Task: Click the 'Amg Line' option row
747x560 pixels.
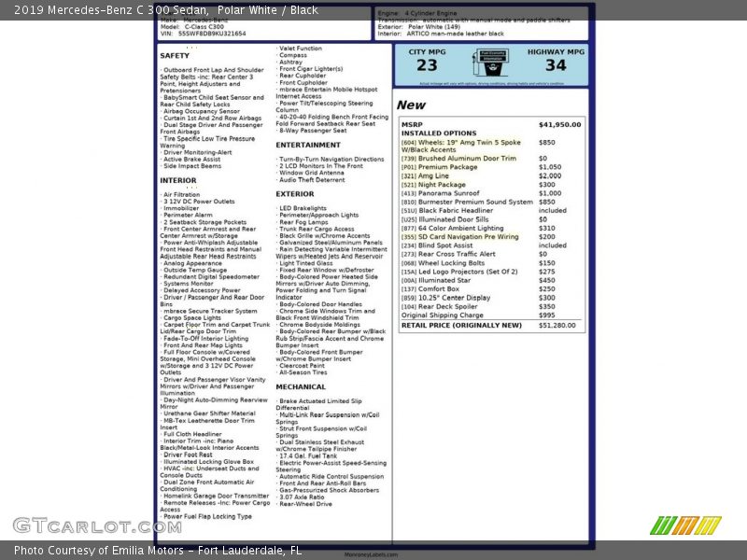Action: click(481, 175)
